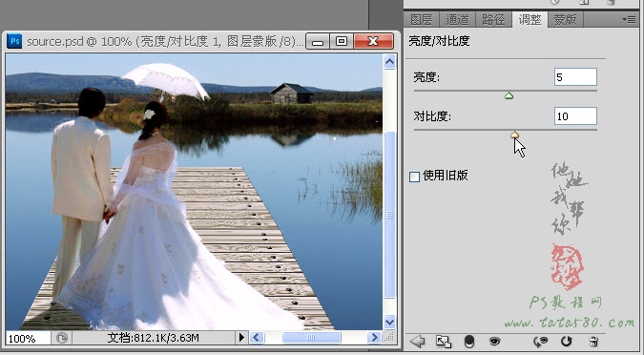
Task: Click the document's vertical scrollbar up arrow
Action: pyautogui.click(x=389, y=62)
